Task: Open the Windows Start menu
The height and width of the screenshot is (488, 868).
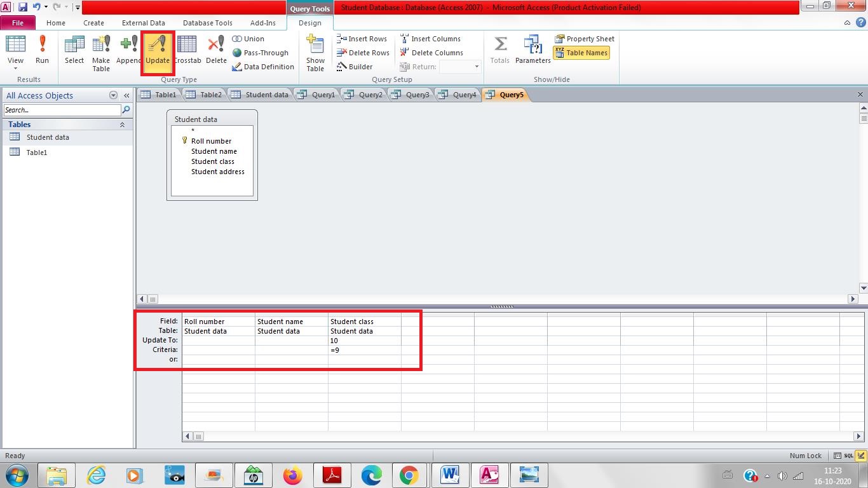Action: (x=17, y=475)
